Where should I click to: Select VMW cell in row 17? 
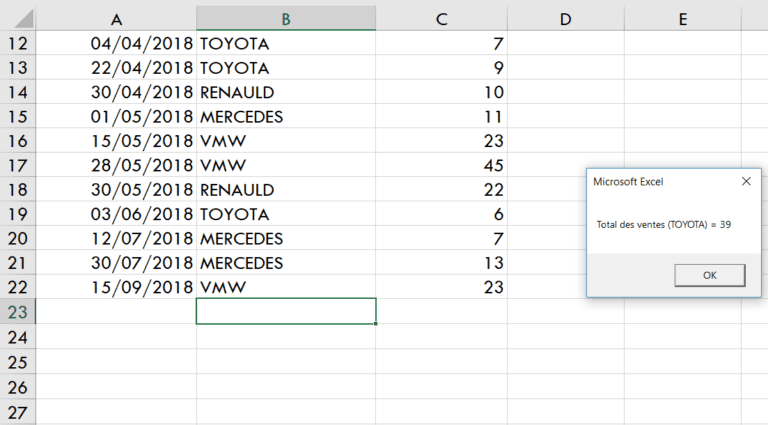286,165
